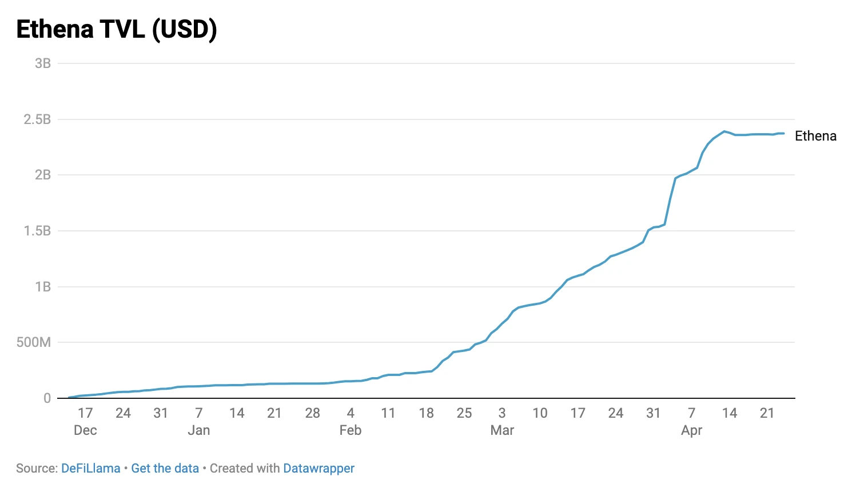The height and width of the screenshot is (504, 860).
Task: Click the 1B y-axis label
Action: coord(43,287)
